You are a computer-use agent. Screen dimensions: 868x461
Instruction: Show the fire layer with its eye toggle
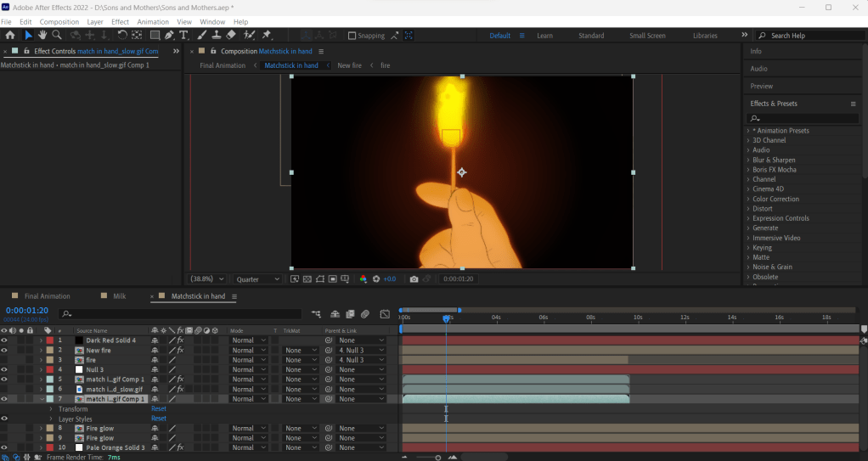click(x=4, y=360)
